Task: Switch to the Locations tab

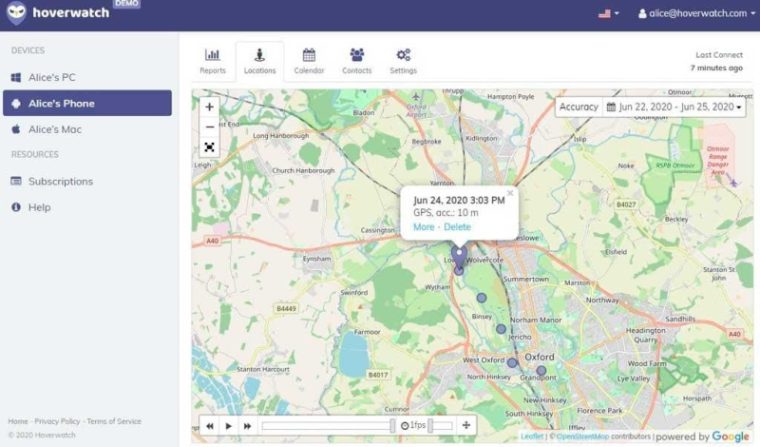Action: (260, 61)
